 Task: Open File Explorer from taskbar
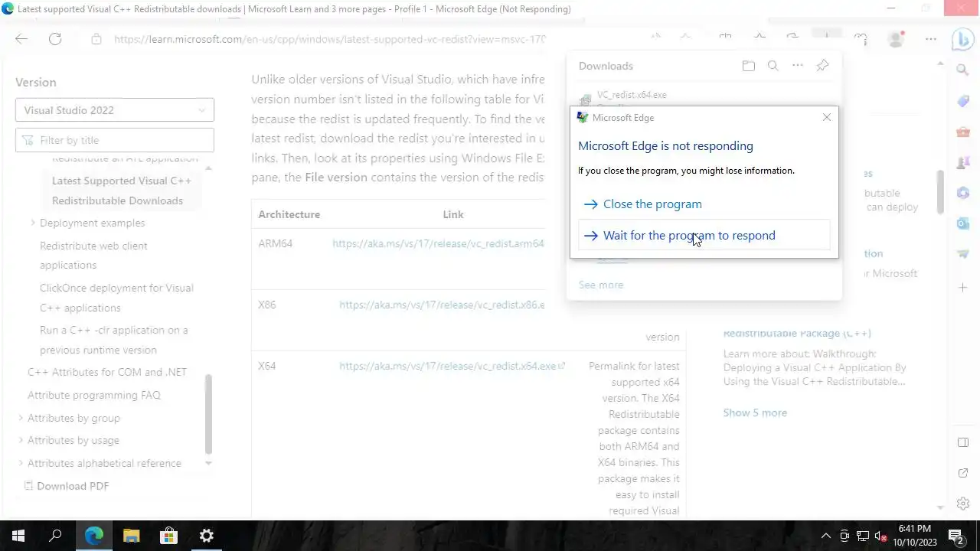pos(131,536)
